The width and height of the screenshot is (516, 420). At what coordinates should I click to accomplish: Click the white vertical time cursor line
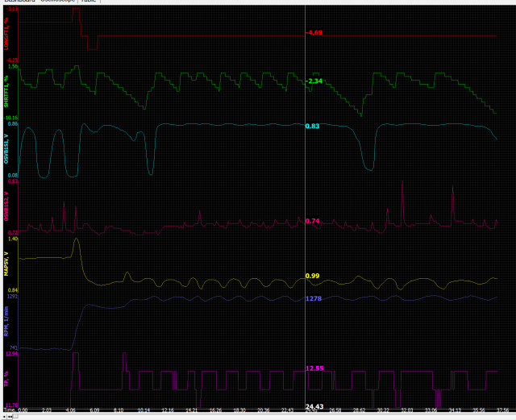click(305, 202)
